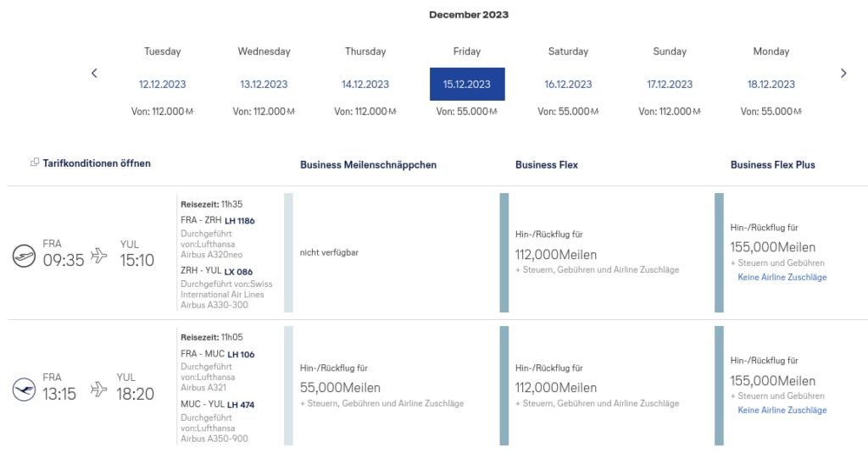Advance to next week with right chevron
The height and width of the screenshot is (453, 868).
tap(843, 73)
